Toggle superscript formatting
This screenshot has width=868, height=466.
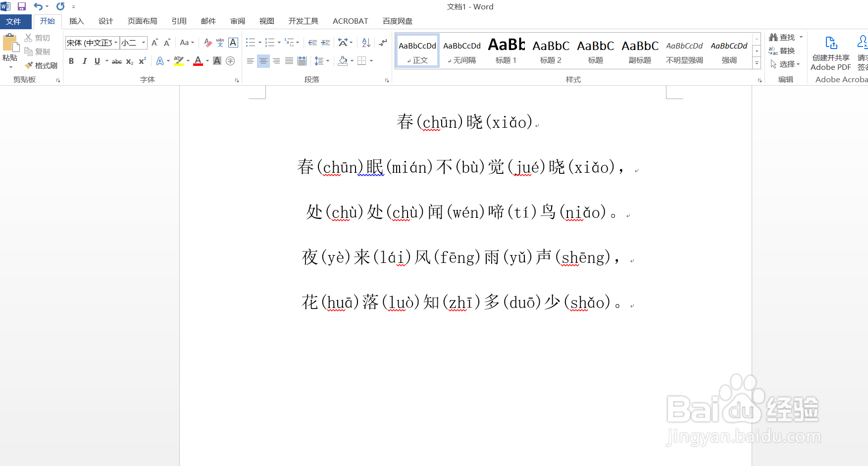(143, 61)
